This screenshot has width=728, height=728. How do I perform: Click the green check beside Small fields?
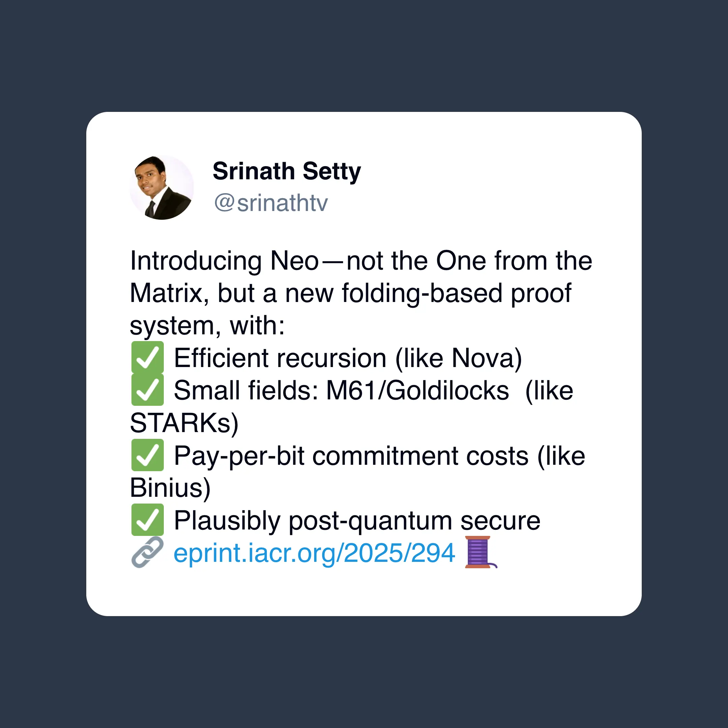[147, 390]
